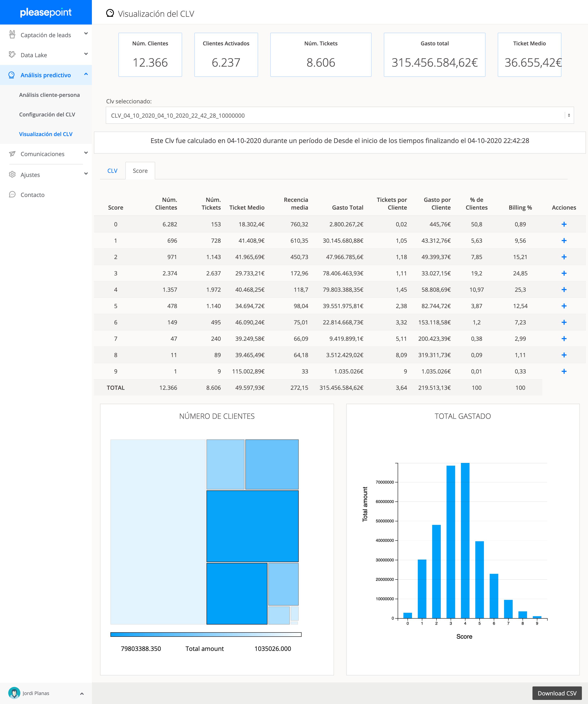The width and height of the screenshot is (588, 704).
Task: Click the Captación de leads sidebar icon
Action: (x=12, y=35)
